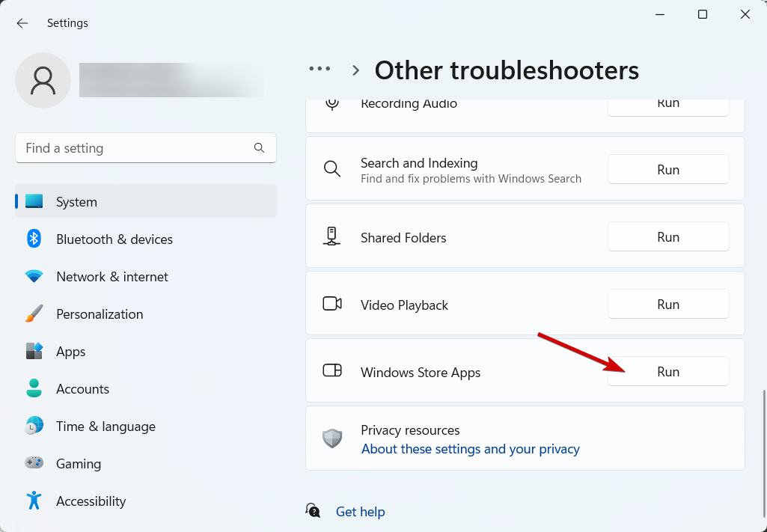
Task: Click the Privacy resources shield icon
Action: [x=332, y=438]
